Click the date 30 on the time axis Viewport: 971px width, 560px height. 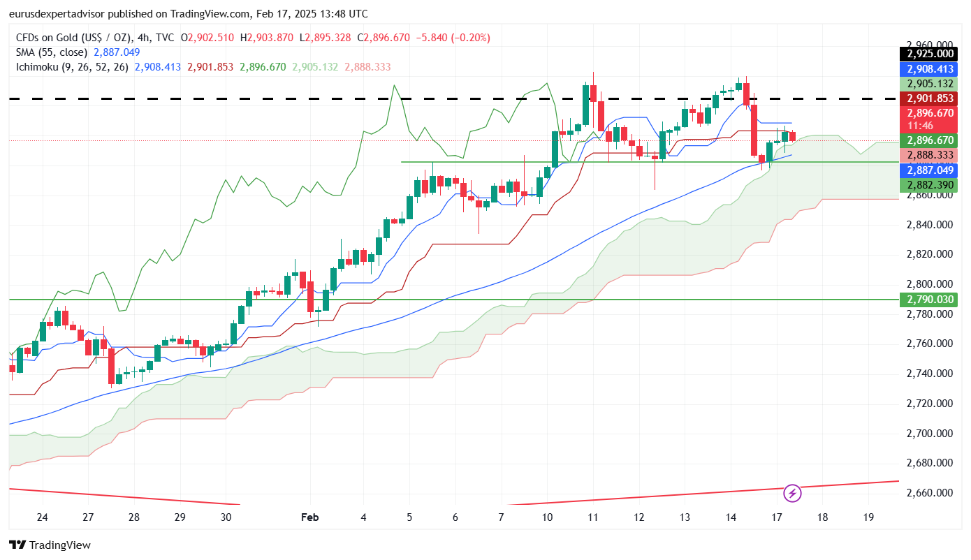[x=226, y=517]
